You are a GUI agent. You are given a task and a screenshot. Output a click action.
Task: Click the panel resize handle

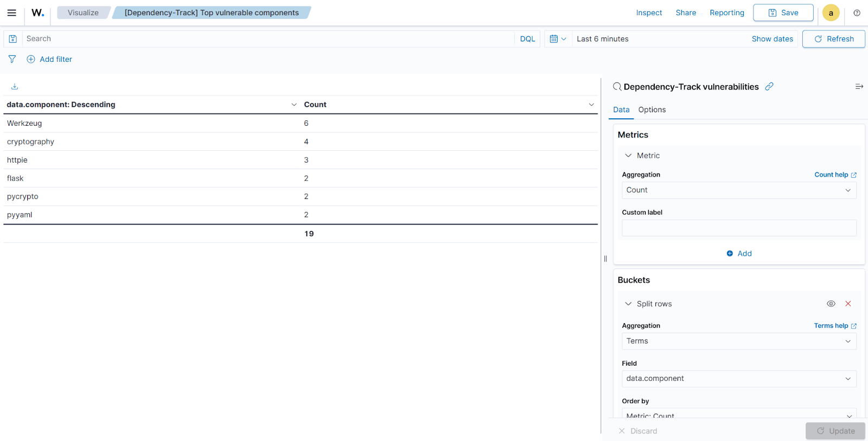pyautogui.click(x=605, y=259)
